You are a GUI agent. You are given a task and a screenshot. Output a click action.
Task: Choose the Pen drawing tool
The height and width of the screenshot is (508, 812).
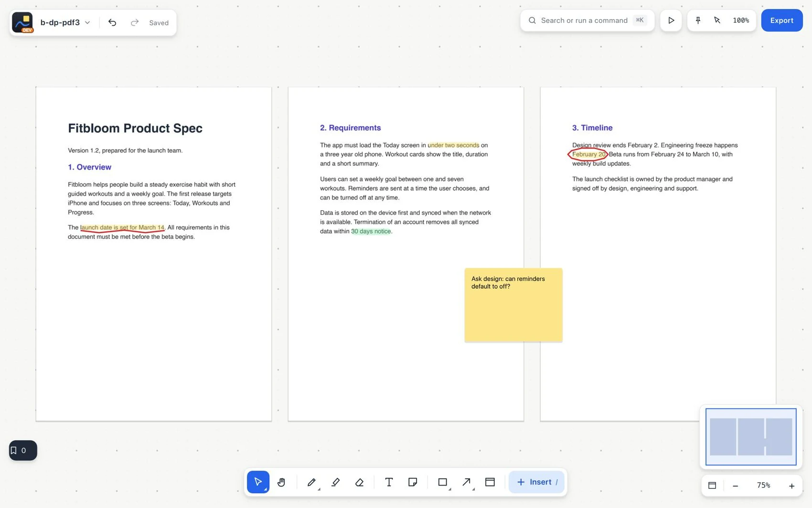point(311,482)
